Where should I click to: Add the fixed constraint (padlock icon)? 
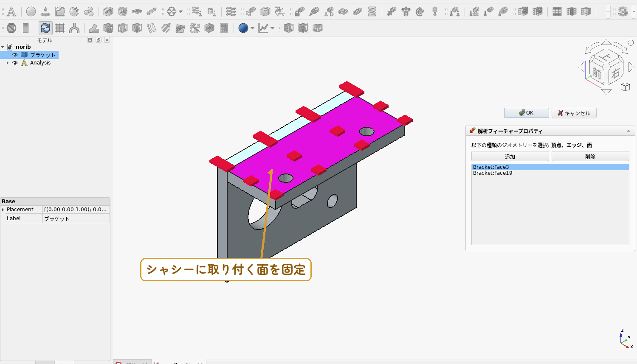300,11
